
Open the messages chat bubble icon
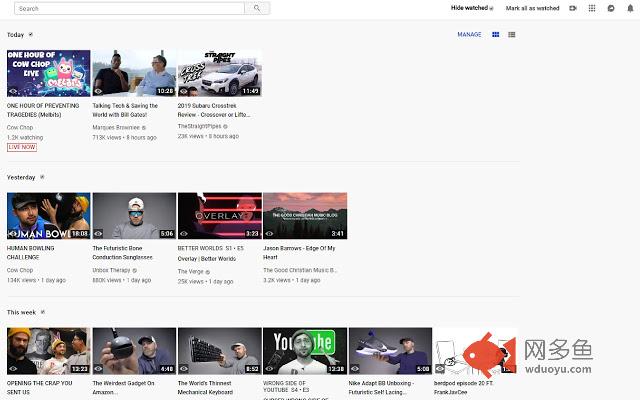coord(611,8)
